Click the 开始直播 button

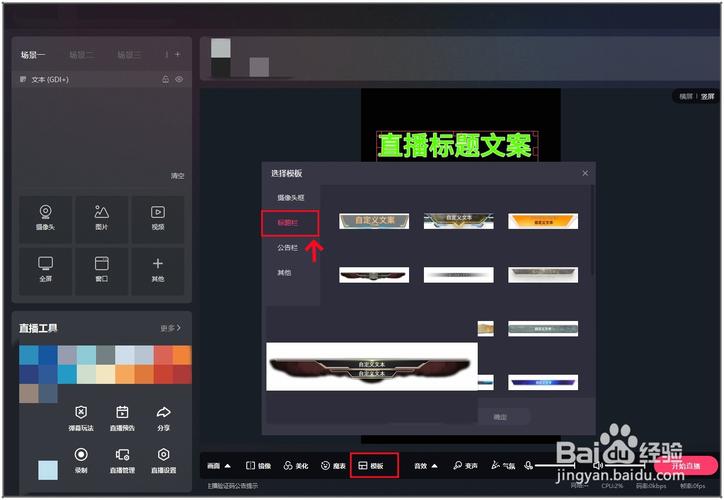tap(685, 466)
